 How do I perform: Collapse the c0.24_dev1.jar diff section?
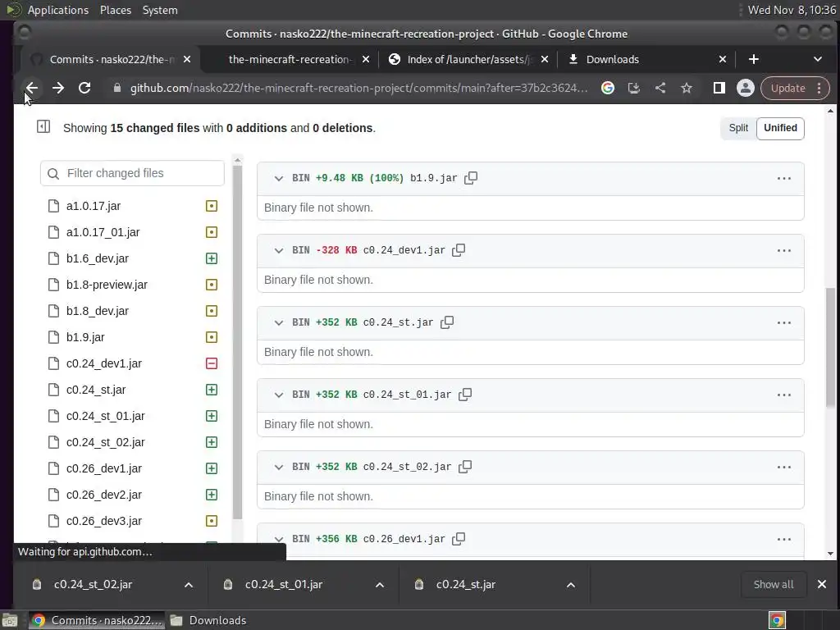(279, 251)
